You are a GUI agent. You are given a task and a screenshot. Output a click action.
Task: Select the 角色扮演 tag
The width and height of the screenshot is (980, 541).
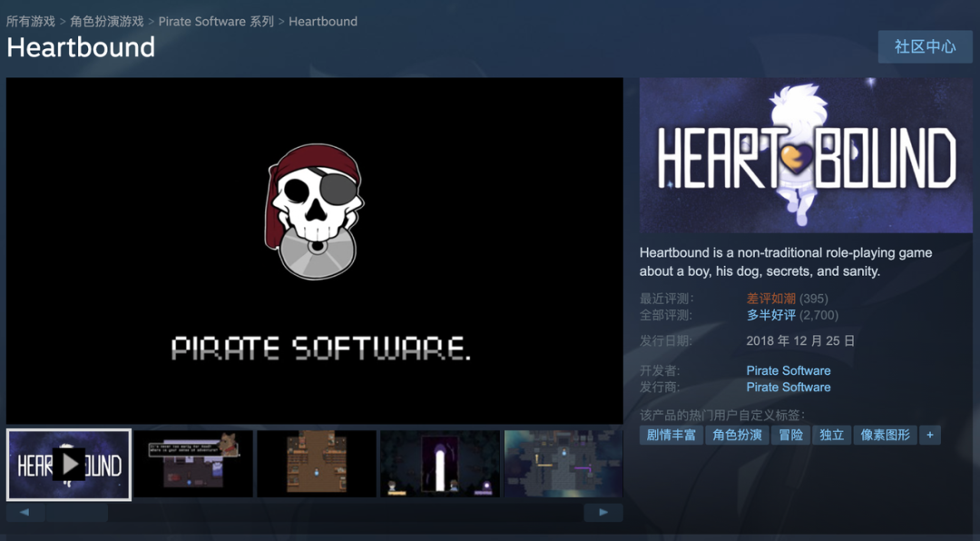737,436
